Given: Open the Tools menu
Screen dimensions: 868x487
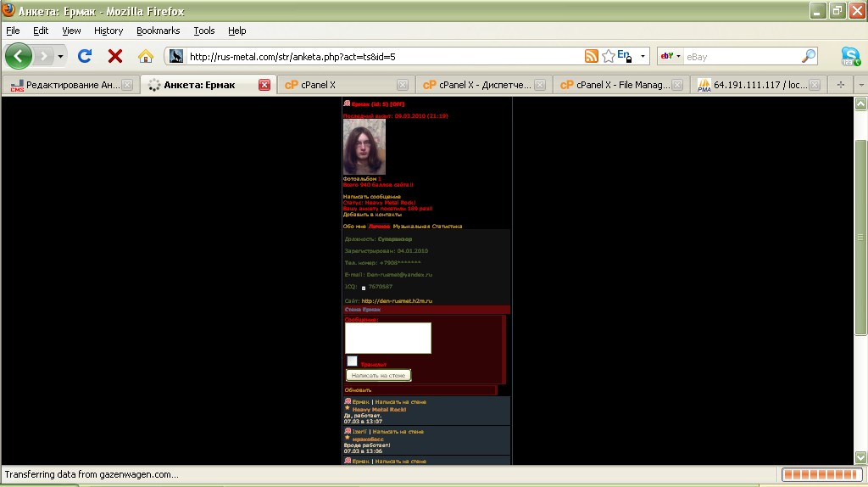Looking at the screenshot, I should pos(204,31).
